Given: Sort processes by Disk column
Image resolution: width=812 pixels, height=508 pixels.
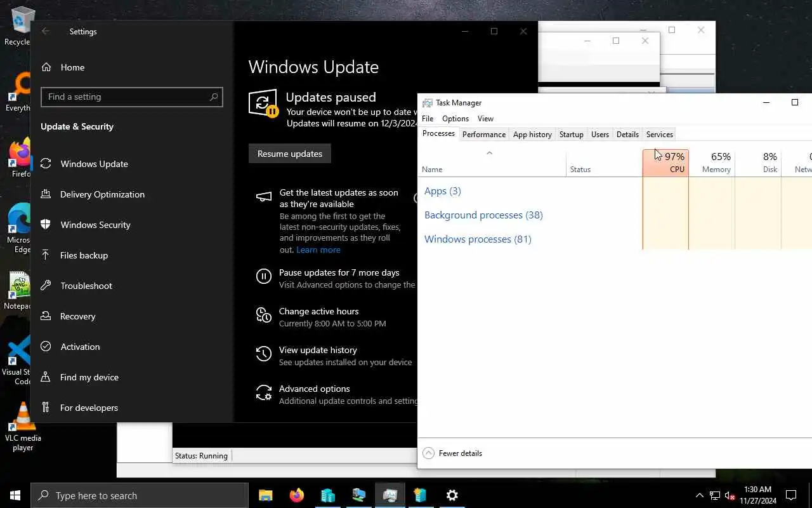Looking at the screenshot, I should click(x=758, y=163).
